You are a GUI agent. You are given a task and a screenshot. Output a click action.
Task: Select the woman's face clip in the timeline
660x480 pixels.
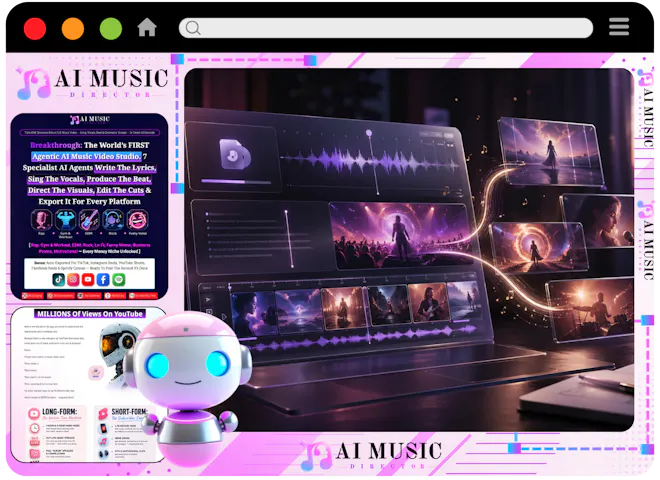[x=253, y=312]
